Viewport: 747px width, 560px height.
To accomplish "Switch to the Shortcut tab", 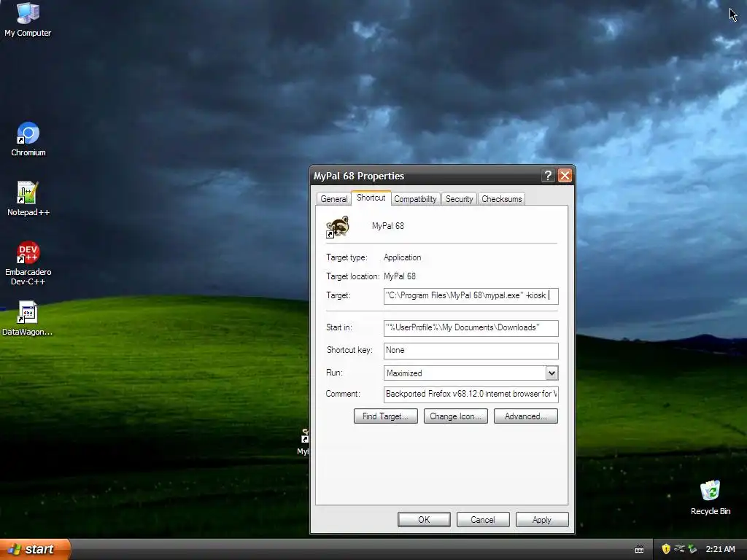I will (371, 198).
